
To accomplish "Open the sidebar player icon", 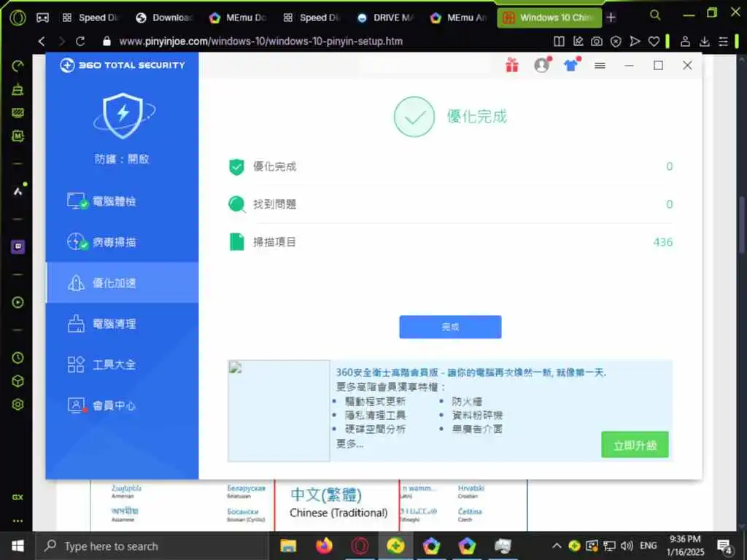I will pos(18,303).
